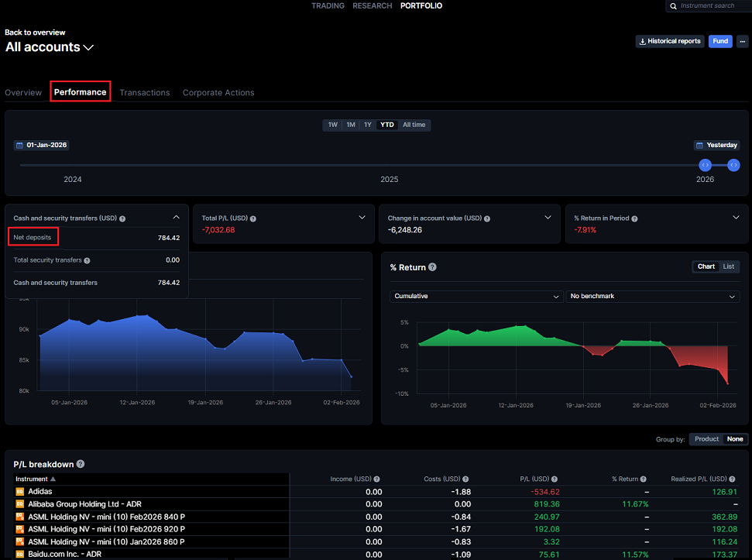The image size is (752, 560).
Task: Click the search magnifier icon
Action: [673, 6]
